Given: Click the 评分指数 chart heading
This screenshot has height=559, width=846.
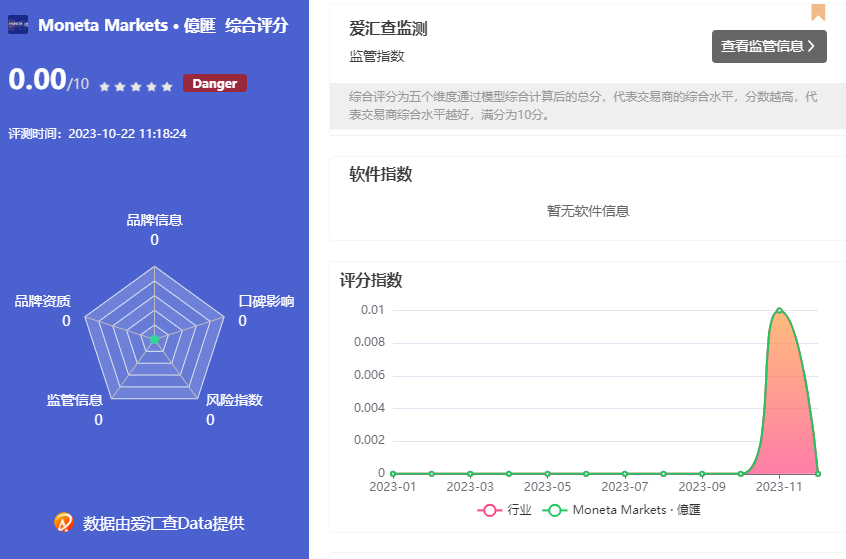Looking at the screenshot, I should pyautogui.click(x=371, y=280).
